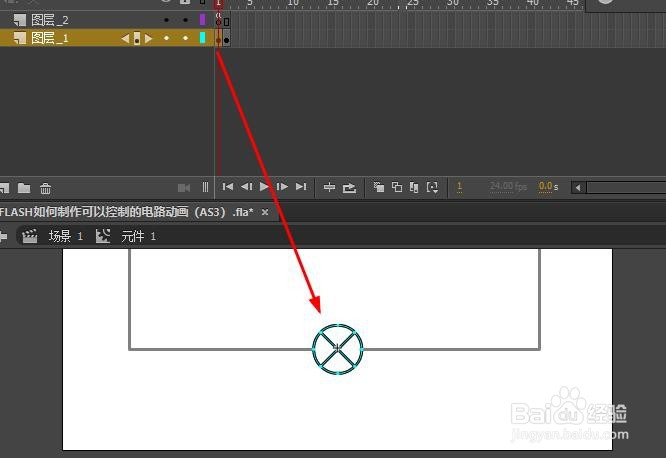Open modify markers dropdown
666x458 pixels.
point(432,187)
